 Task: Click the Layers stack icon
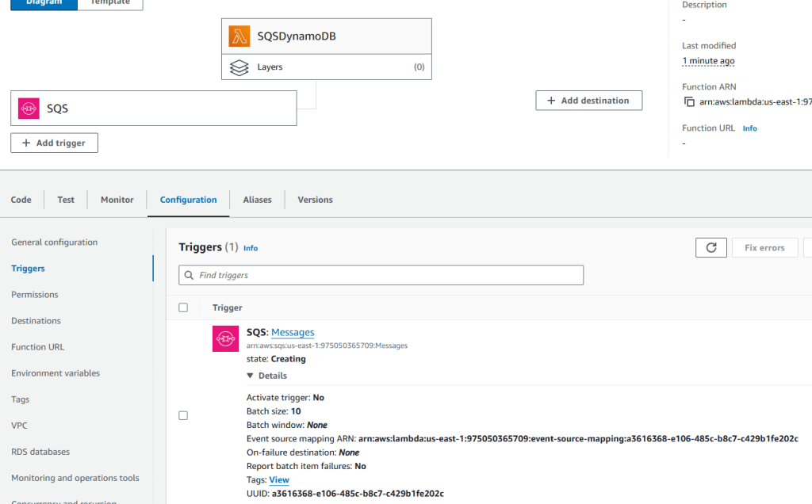pyautogui.click(x=239, y=67)
